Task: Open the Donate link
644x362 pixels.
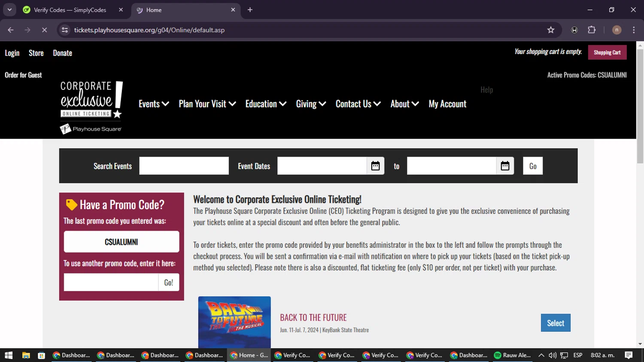Action: point(62,53)
